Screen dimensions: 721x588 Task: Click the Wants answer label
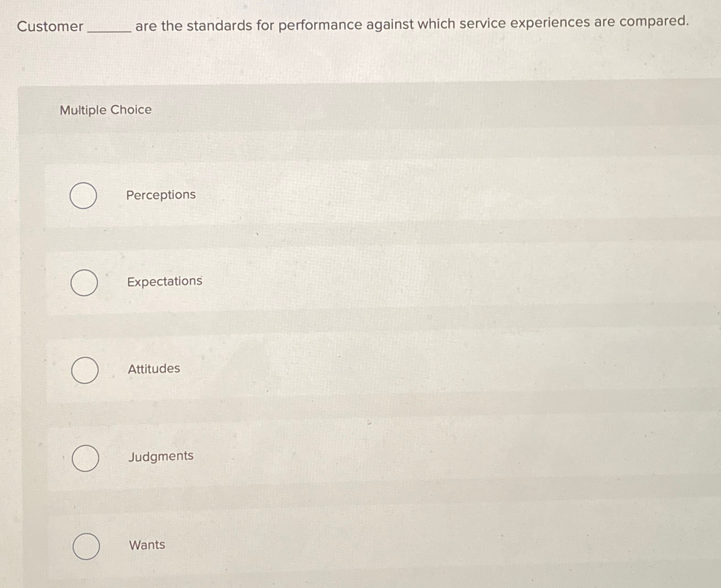147,544
